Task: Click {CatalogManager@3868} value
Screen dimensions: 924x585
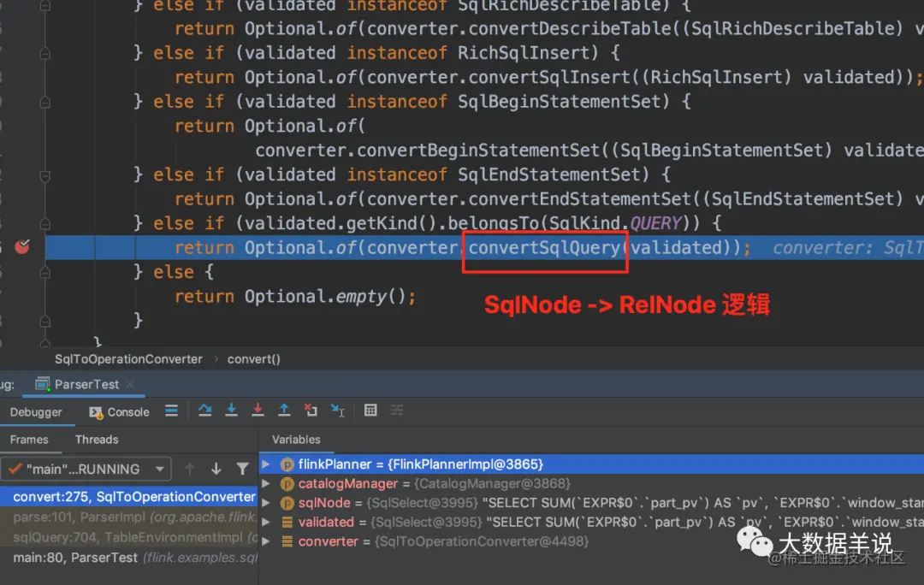Action: point(492,484)
